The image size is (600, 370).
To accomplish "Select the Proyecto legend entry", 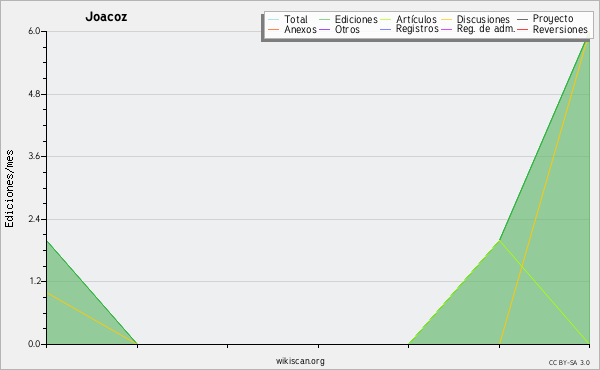I will (x=545, y=19).
